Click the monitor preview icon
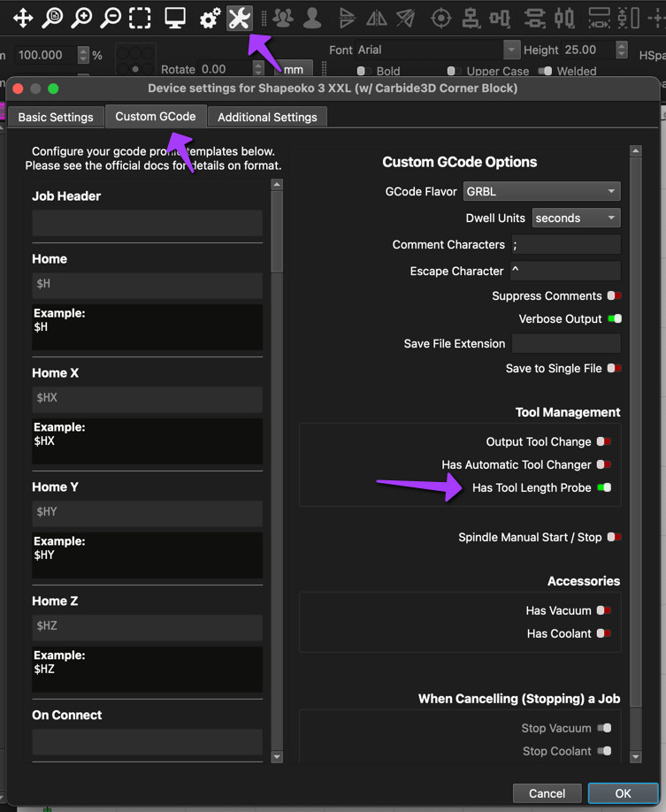The height and width of the screenshot is (812, 666). pos(175,18)
